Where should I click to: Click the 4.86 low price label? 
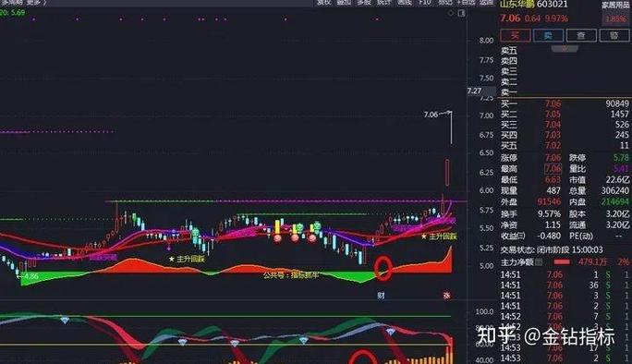31,276
